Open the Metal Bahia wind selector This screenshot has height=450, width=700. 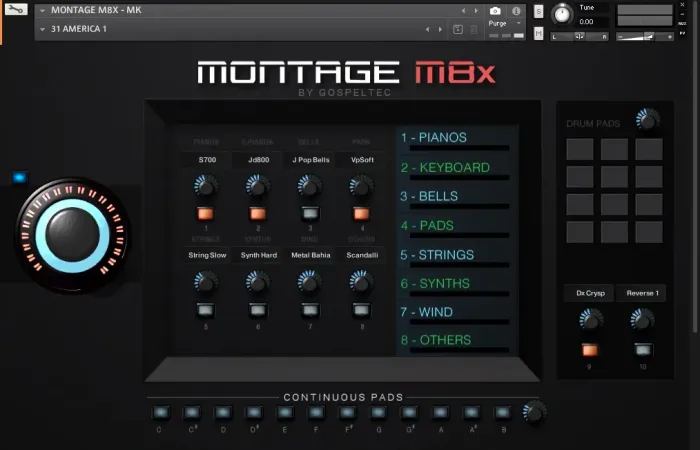310,255
